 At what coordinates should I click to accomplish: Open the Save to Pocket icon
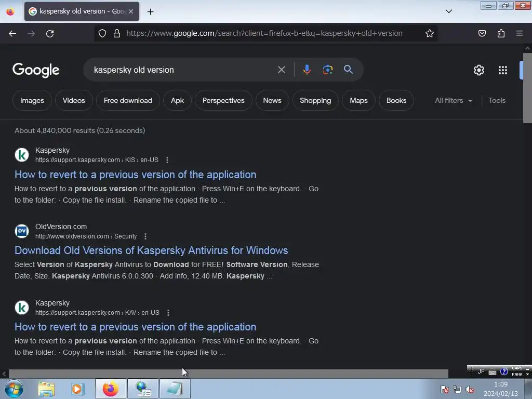(482, 33)
